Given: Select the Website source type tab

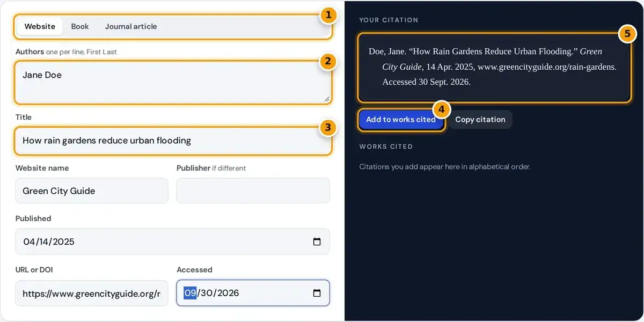Looking at the screenshot, I should 40,26.
